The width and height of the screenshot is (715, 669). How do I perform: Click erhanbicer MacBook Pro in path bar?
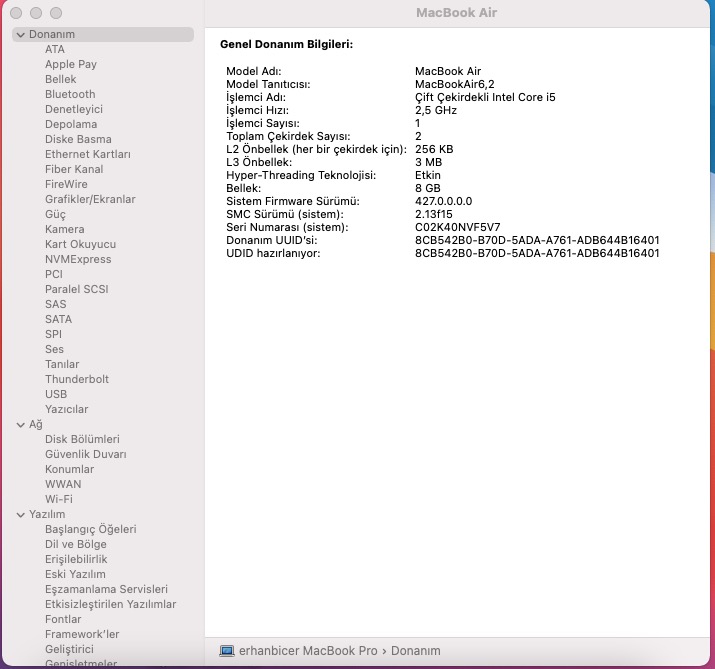pos(310,651)
